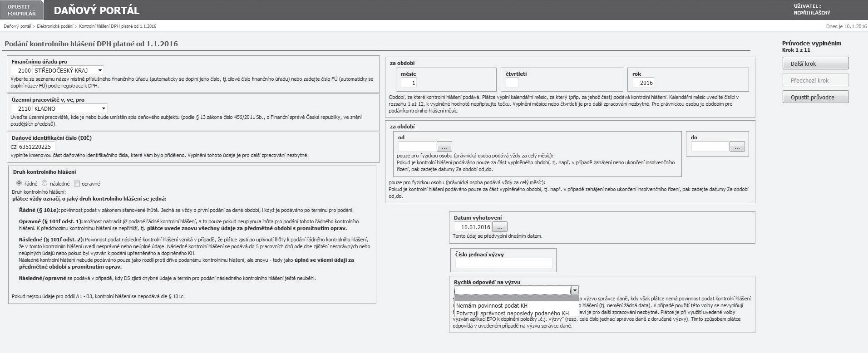Expand the Kladno územní pracoviště dropdown
The width and height of the screenshot is (868, 353).
click(104, 108)
